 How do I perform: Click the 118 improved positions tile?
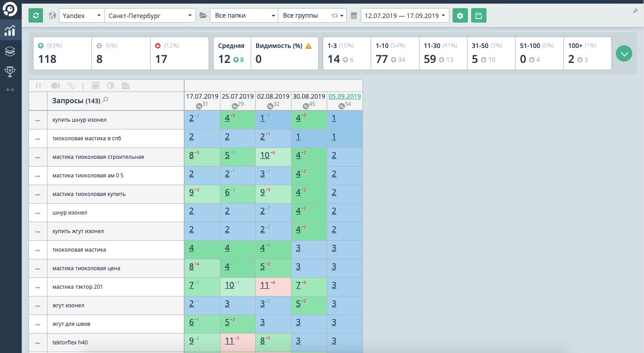pyautogui.click(x=62, y=53)
